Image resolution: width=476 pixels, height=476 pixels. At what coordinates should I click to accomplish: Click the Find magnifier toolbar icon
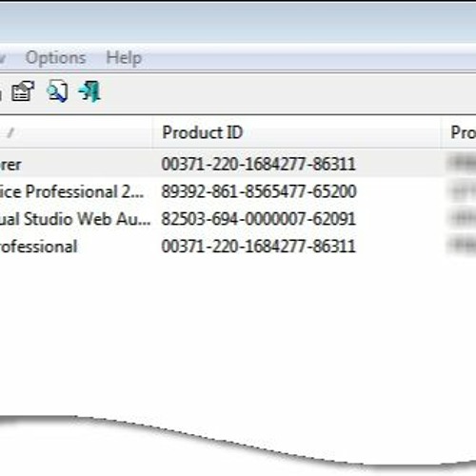pos(57,91)
